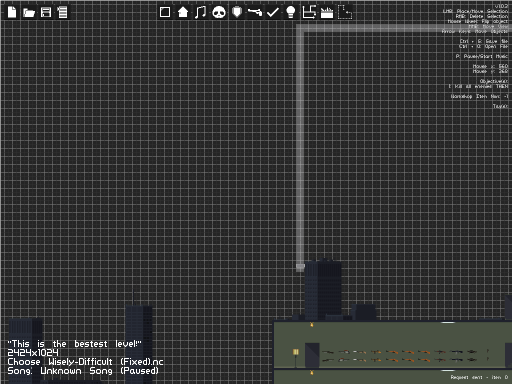Viewport: 512px width, 384px height.
Task: Click the Mouse x coordinate readout
Action: (490, 66)
